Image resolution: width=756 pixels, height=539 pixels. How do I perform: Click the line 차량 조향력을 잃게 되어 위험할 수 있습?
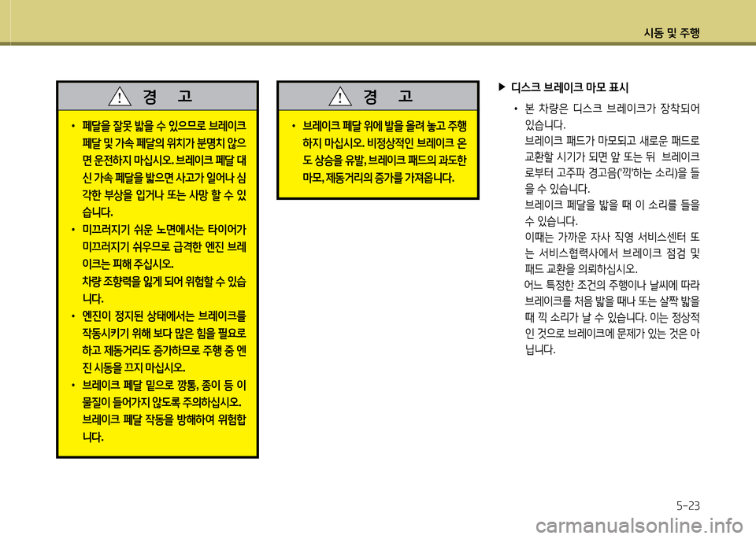pos(164,282)
